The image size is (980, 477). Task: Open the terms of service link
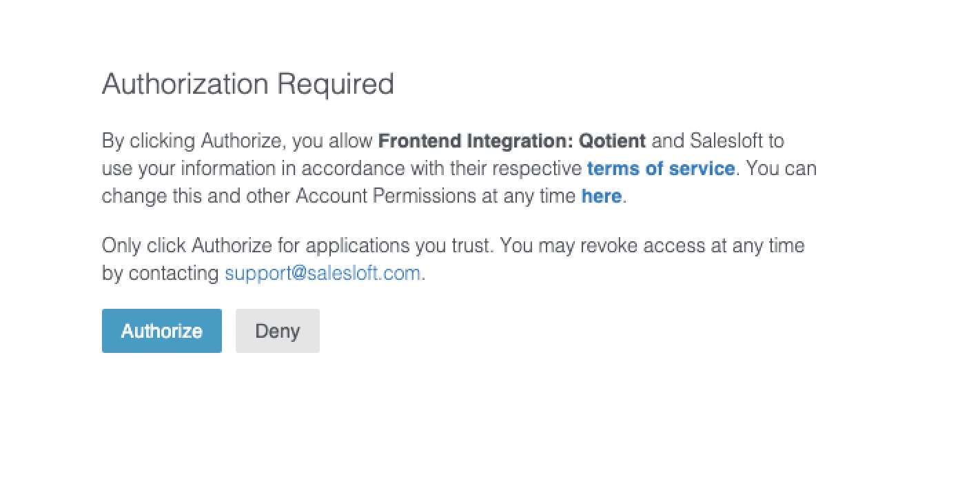coord(660,168)
